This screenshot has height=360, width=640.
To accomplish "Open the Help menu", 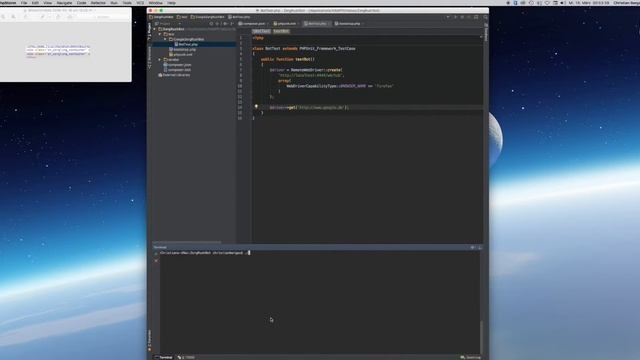I will (x=171, y=2).
